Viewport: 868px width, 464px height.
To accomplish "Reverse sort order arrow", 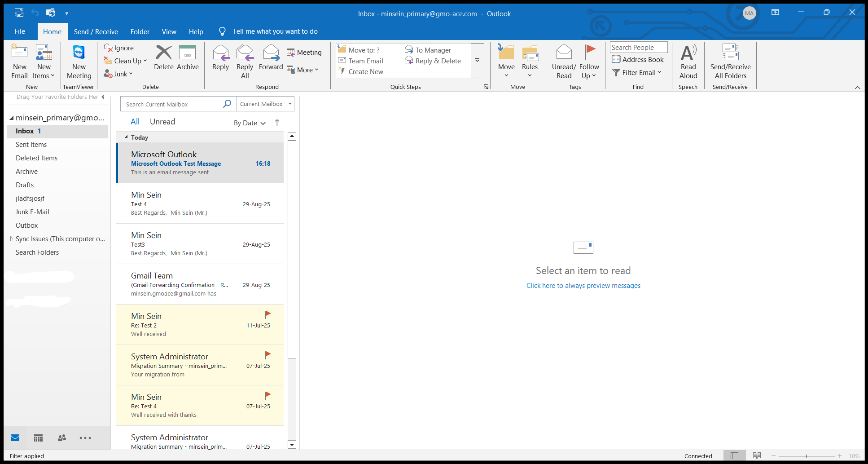I will tap(277, 123).
